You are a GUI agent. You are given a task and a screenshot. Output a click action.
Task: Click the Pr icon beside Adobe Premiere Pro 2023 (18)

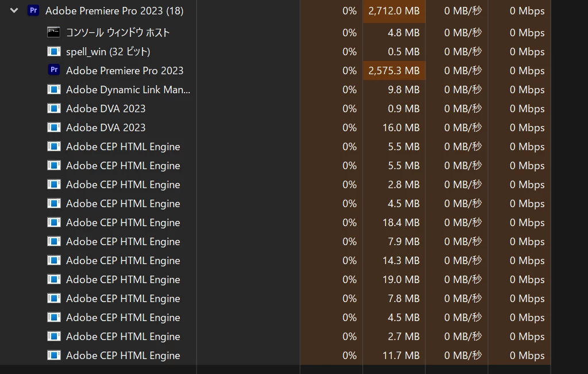33,10
